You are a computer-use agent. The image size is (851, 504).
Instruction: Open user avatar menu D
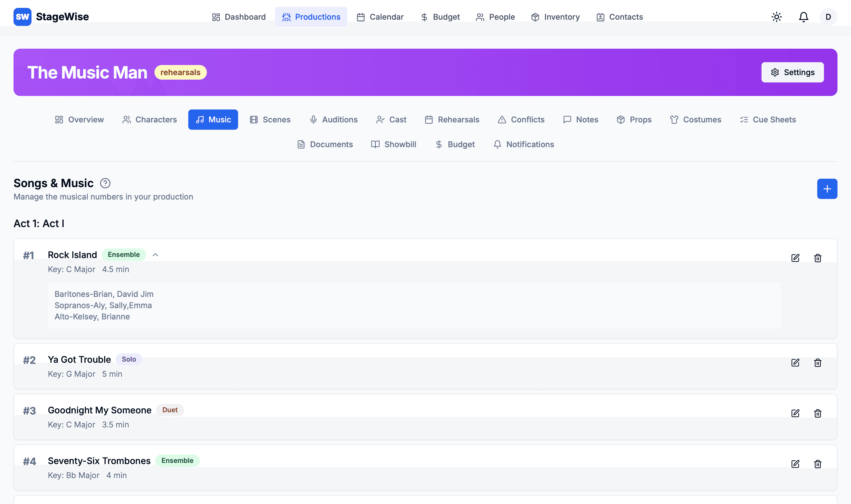(x=828, y=17)
